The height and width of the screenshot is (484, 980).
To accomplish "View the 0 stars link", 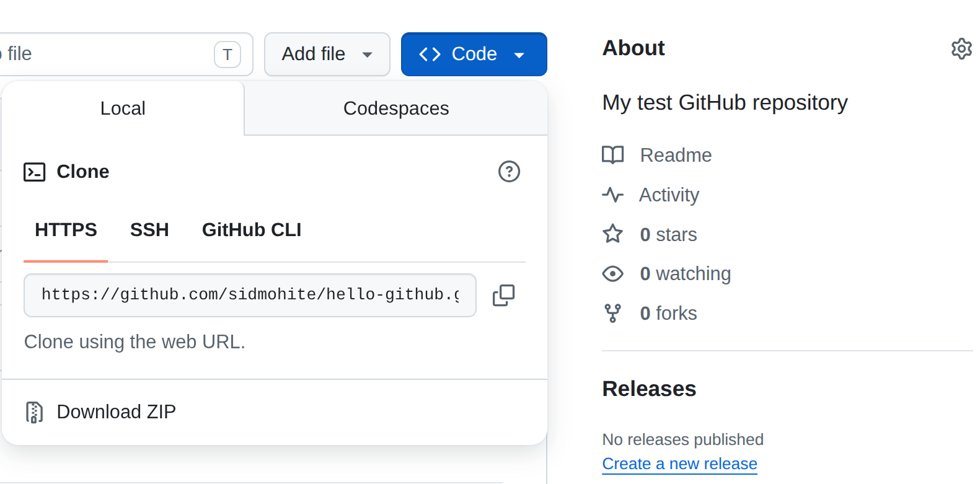I will [x=668, y=234].
